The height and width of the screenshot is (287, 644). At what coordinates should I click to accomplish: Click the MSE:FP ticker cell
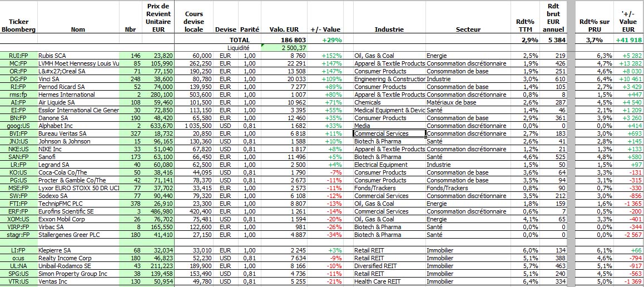pyautogui.click(x=18, y=188)
